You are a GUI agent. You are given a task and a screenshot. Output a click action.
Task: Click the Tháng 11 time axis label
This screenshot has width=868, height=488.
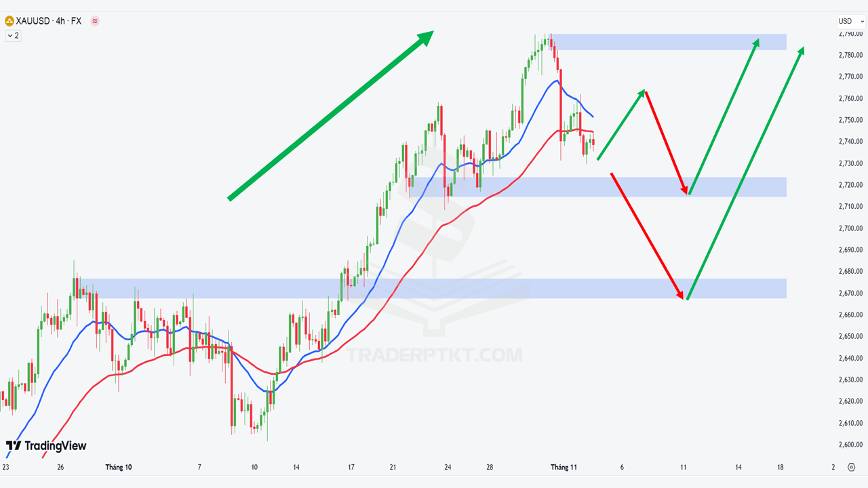pyautogui.click(x=564, y=467)
